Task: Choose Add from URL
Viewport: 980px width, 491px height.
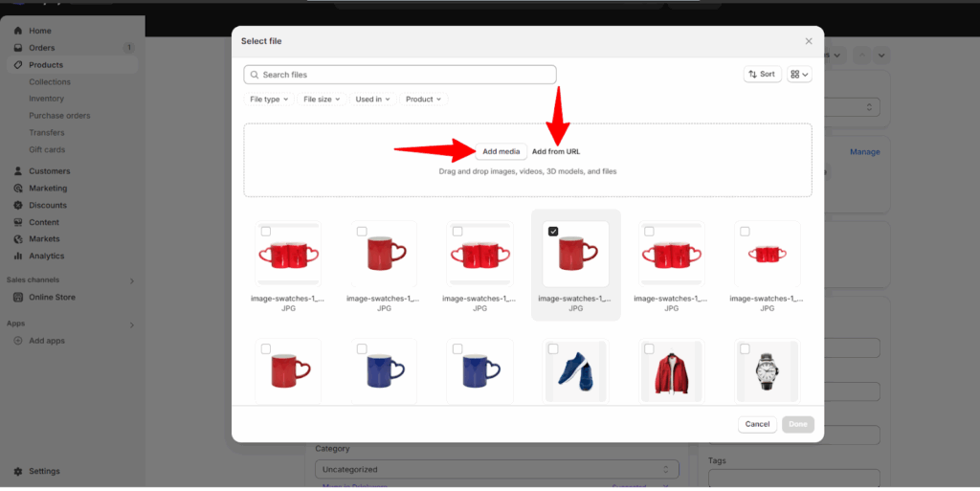Action: pyautogui.click(x=556, y=151)
